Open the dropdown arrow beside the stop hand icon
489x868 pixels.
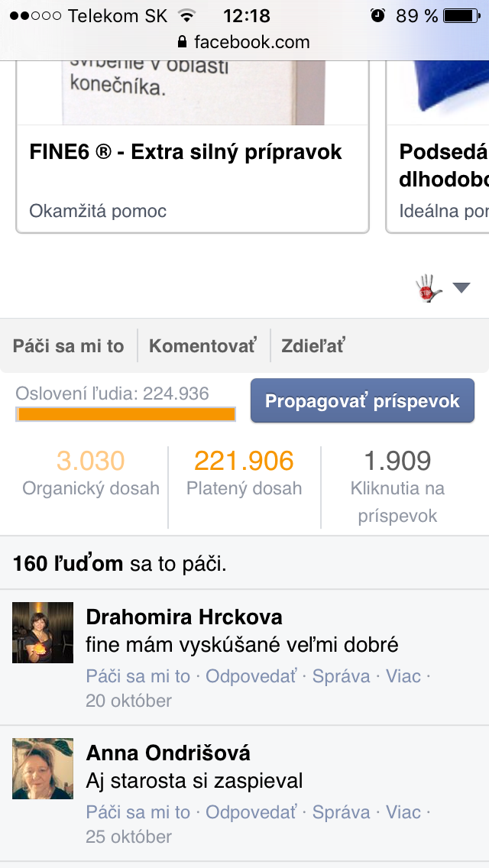461,288
